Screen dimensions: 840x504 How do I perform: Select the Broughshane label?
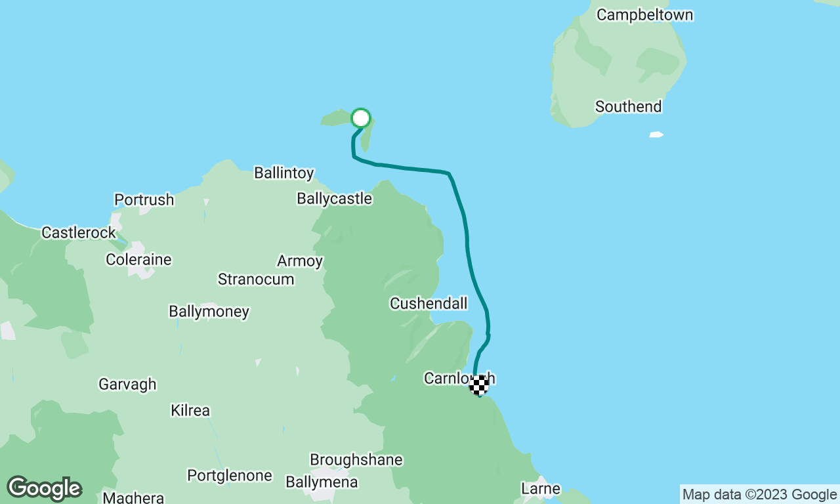pos(356,460)
